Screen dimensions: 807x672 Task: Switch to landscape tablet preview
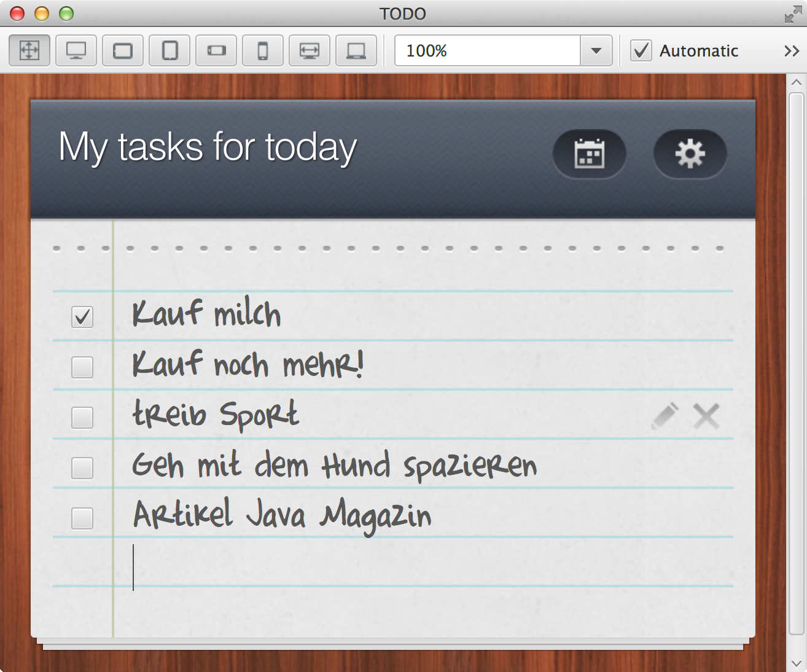(x=123, y=50)
